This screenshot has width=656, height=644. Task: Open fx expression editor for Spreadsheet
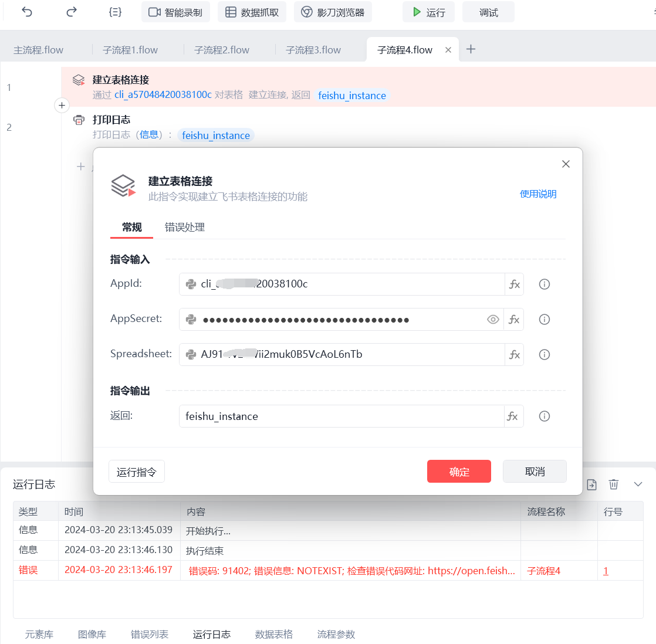[514, 355]
